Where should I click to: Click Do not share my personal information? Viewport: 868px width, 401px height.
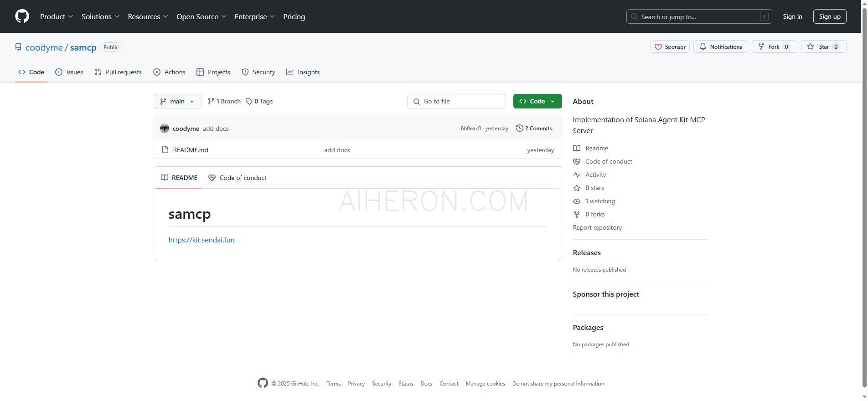pos(558,384)
